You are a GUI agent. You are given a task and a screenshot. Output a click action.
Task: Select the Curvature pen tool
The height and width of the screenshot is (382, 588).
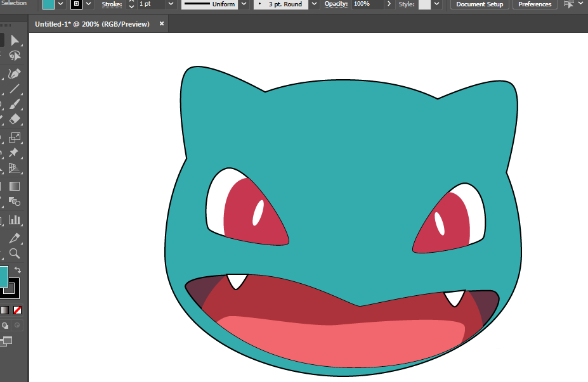point(14,73)
